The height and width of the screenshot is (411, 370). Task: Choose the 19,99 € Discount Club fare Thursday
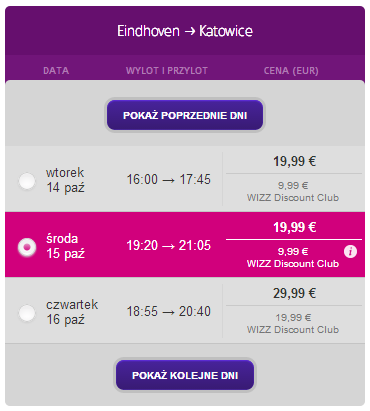(x=293, y=323)
